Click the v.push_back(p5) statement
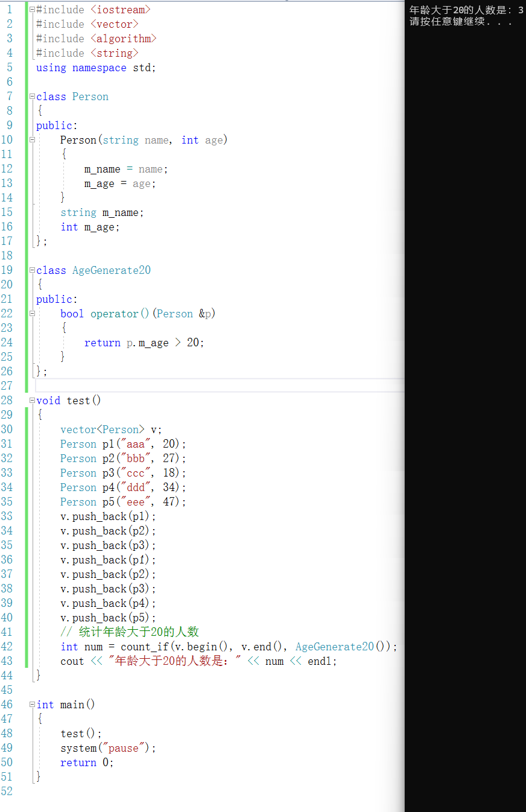Viewport: 526px width, 812px height. click(108, 618)
